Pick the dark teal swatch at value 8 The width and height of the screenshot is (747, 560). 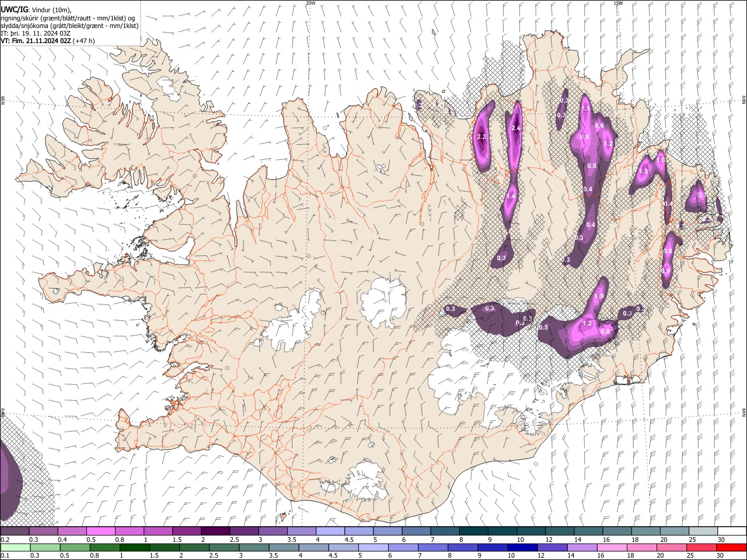473,531
